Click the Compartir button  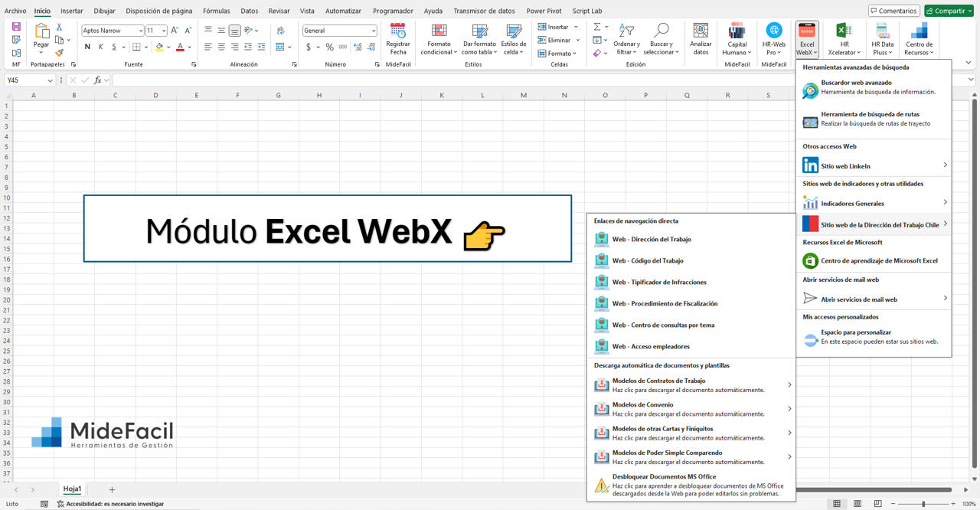tap(949, 11)
